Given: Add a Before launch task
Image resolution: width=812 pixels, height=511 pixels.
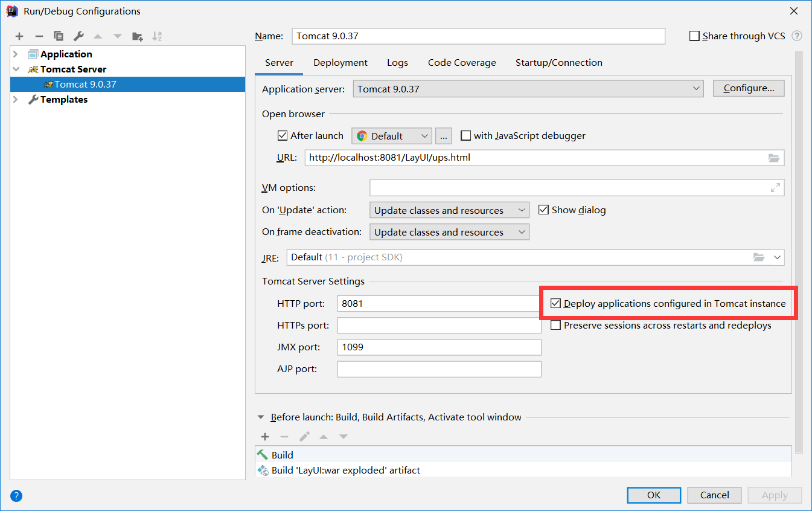Looking at the screenshot, I should click(x=264, y=437).
